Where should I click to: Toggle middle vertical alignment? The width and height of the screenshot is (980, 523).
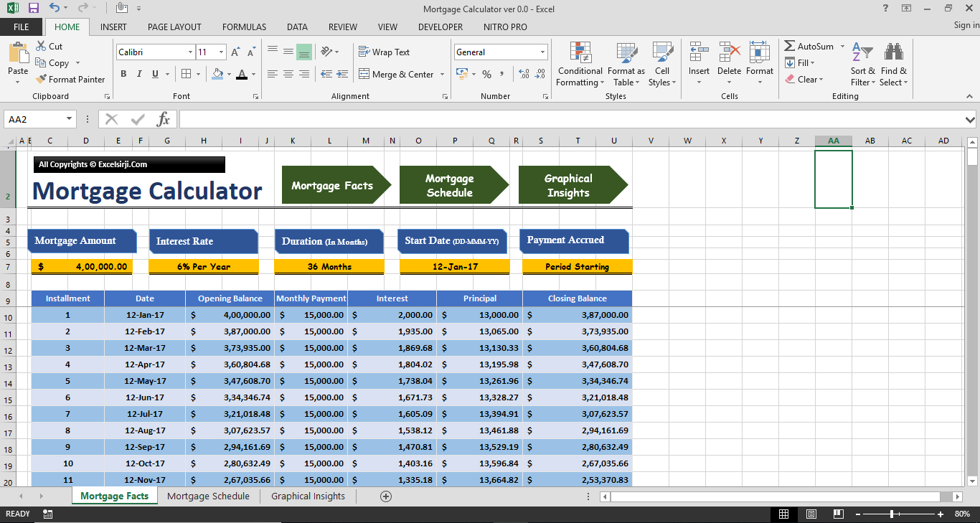coord(288,52)
